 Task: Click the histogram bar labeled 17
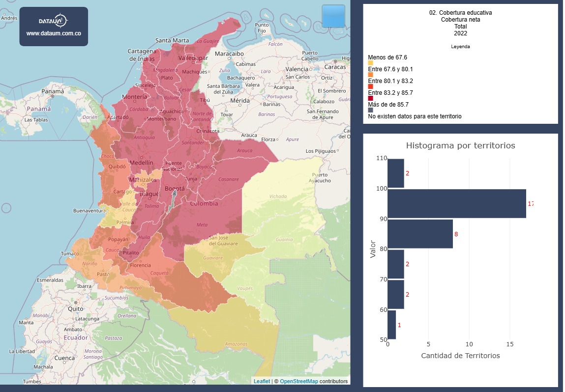[456, 203]
